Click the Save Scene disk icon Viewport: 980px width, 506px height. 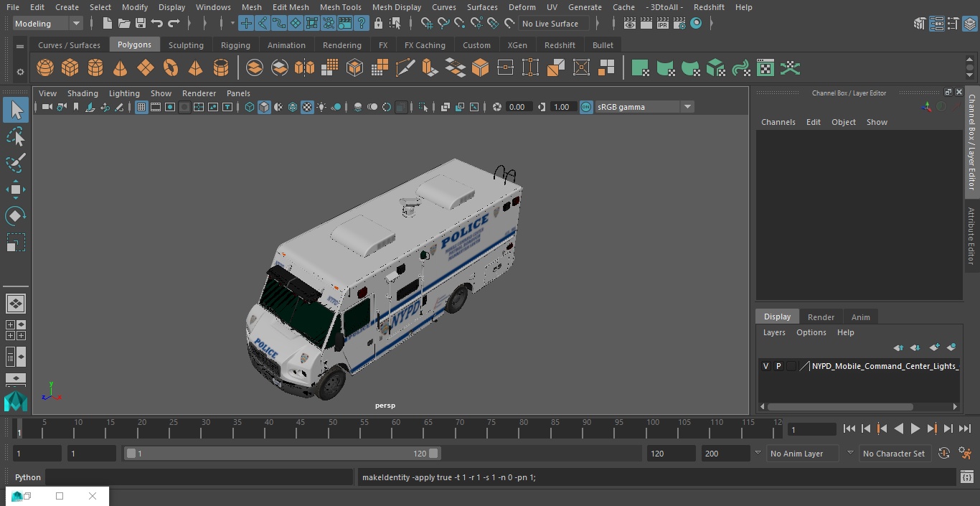coord(141,24)
